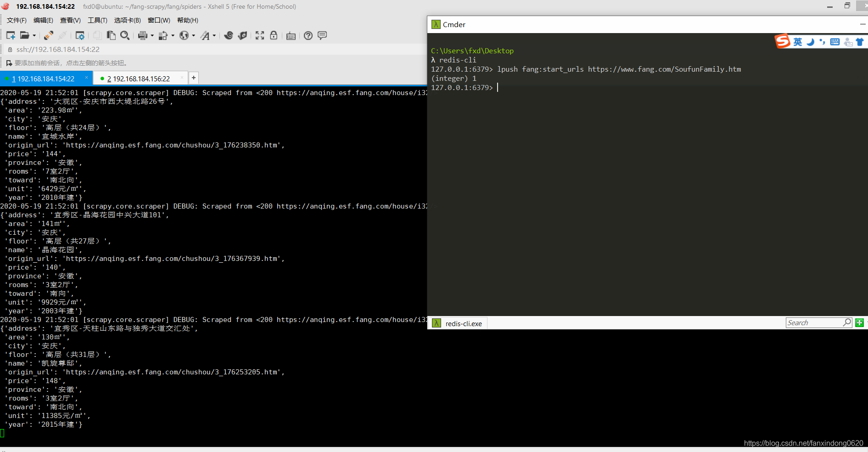This screenshot has width=868, height=452.
Task: Close the 192.168.184.154:22 tab
Action: click(x=86, y=78)
